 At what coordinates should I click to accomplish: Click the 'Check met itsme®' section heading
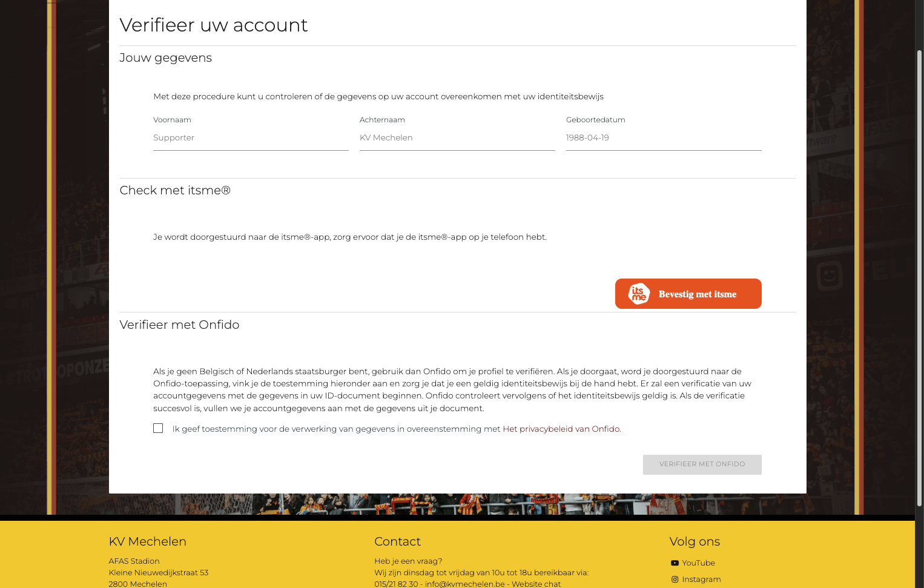[x=175, y=190]
